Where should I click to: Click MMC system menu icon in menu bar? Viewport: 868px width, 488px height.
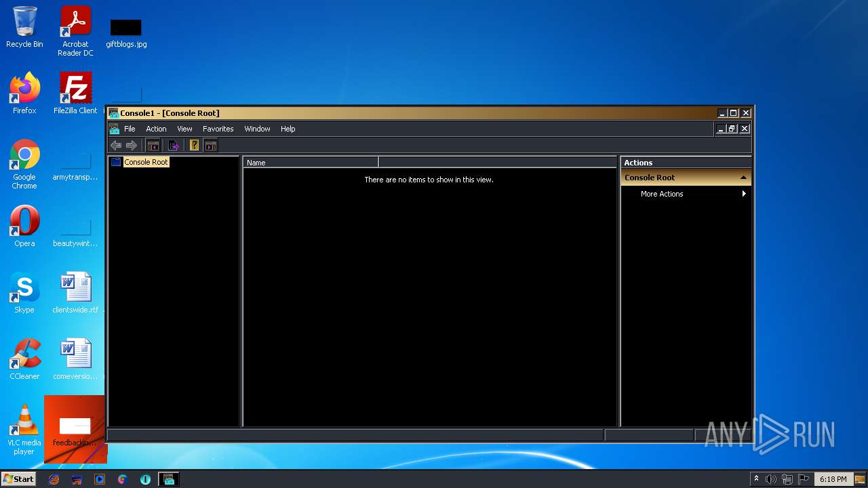[114, 129]
